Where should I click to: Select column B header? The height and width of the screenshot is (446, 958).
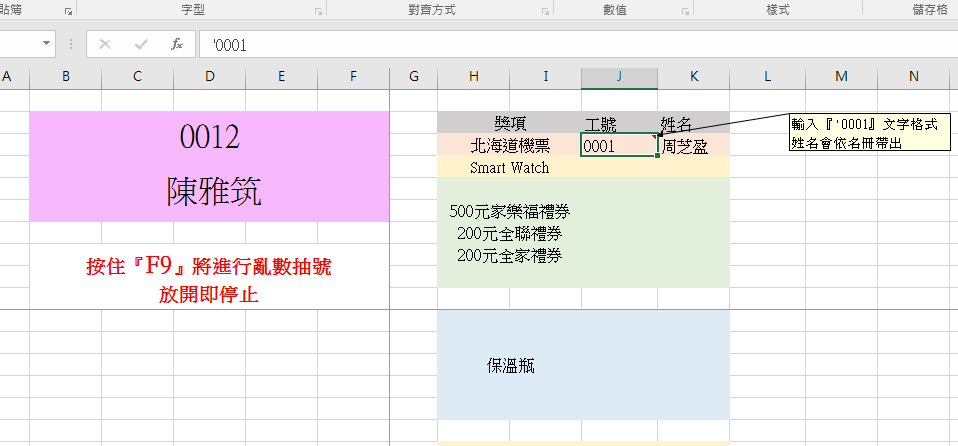65,76
